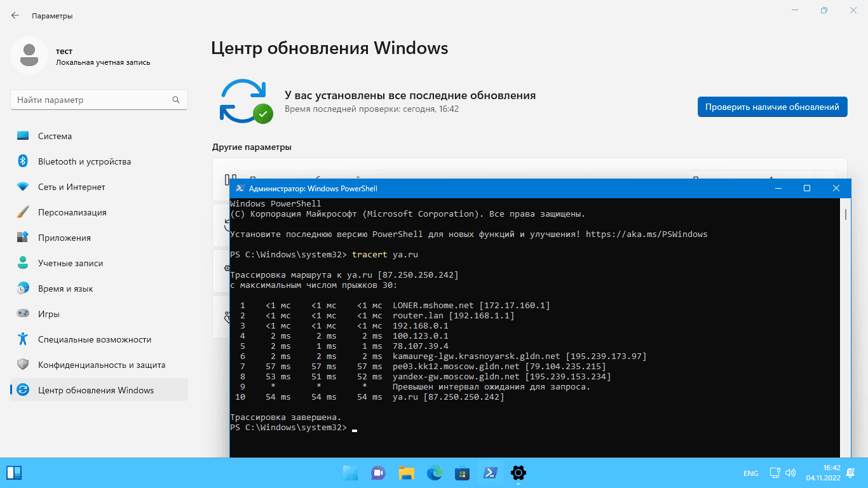Screen dimensions: 868x488
Task: Switch to Settings via the gear taskbar icon
Action: (519, 473)
